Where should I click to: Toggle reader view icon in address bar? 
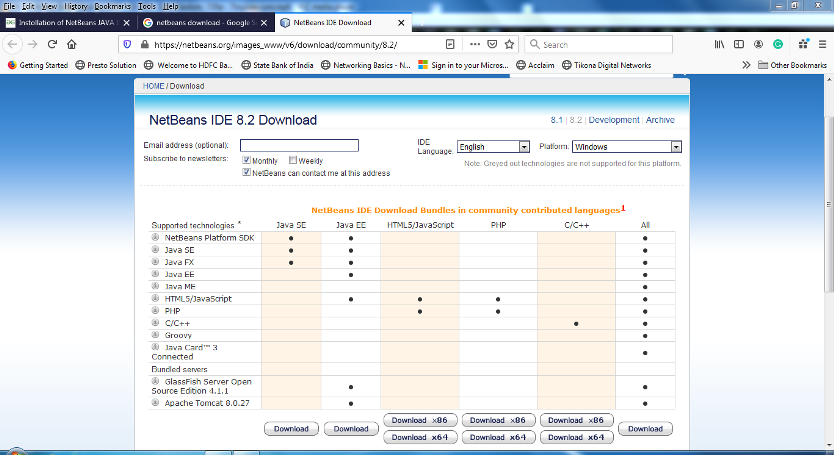pos(450,44)
